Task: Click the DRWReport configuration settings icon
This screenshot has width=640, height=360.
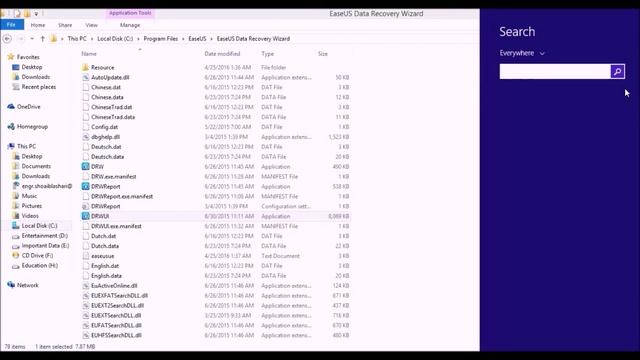Action: click(85, 206)
